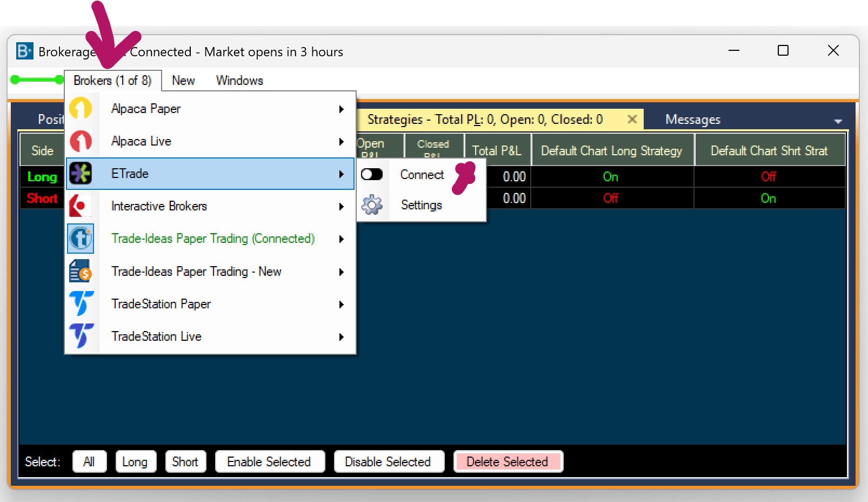
Task: Expand the Alpaca Live submenu arrow
Action: [x=341, y=142]
